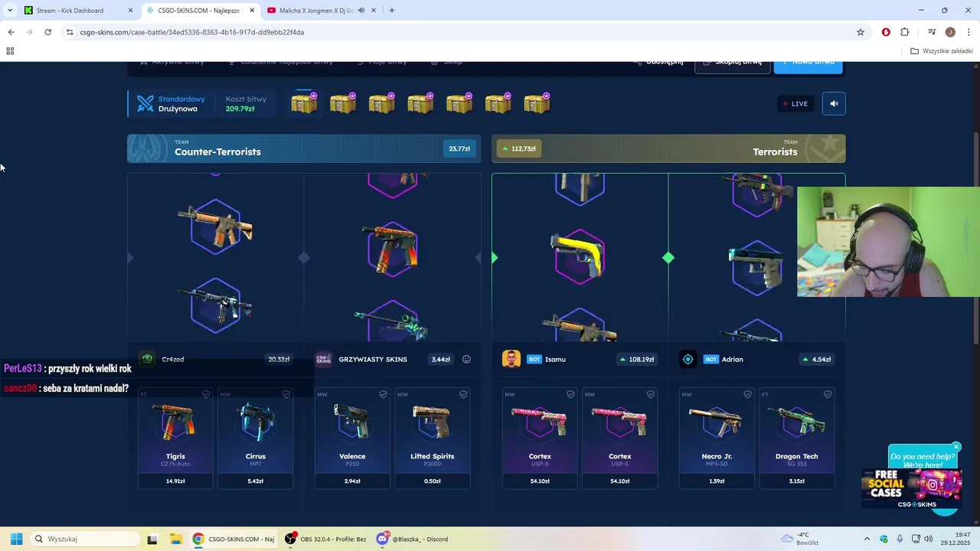Open the Tigris CZ75-Auto skin card

(x=175, y=438)
